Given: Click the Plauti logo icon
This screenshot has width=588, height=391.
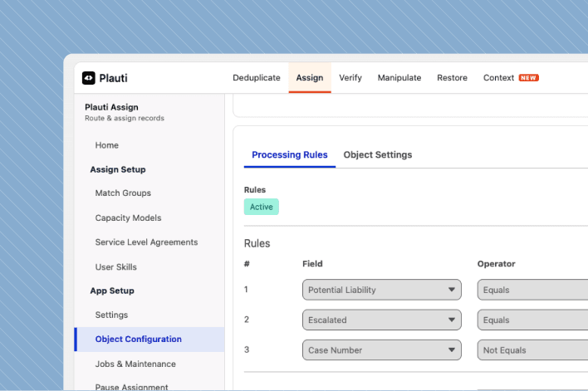Looking at the screenshot, I should [x=89, y=78].
